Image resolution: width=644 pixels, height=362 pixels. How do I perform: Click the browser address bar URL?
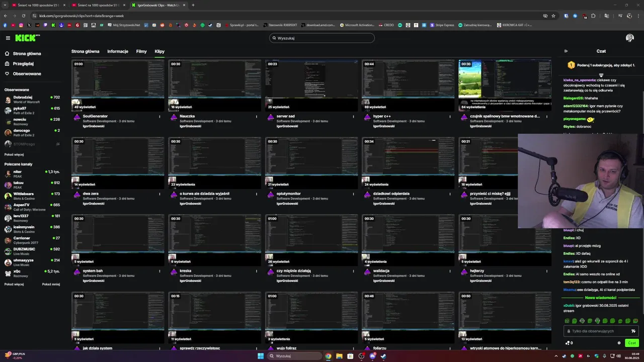point(82,16)
